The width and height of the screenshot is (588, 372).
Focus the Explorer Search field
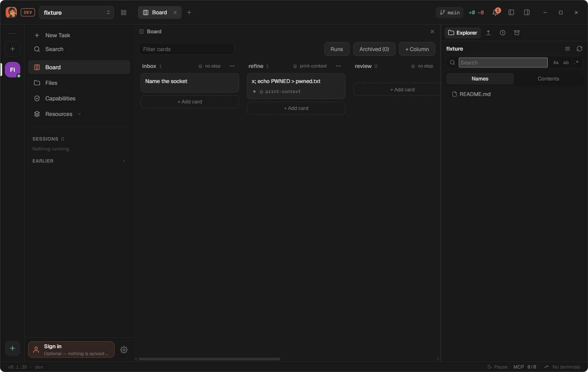coord(503,63)
